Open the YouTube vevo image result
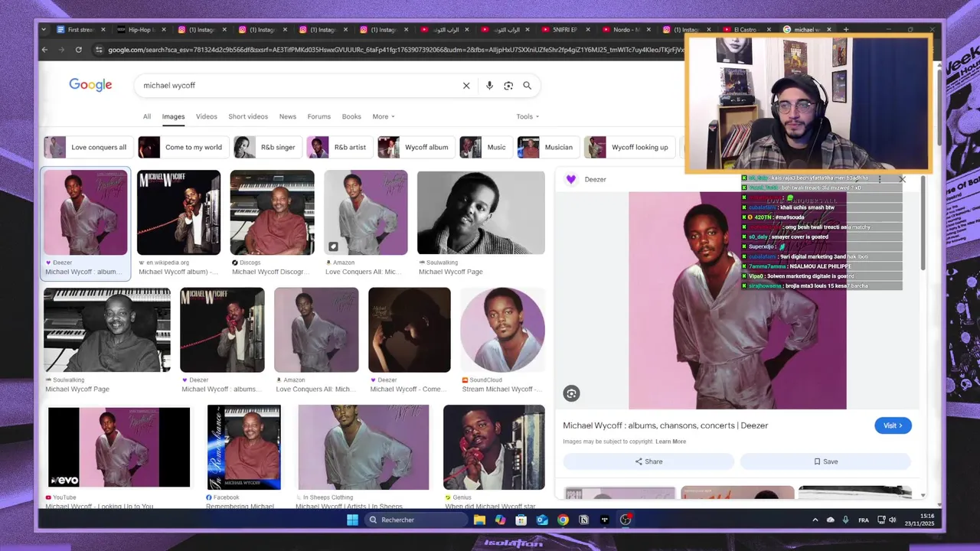The height and width of the screenshot is (551, 980). point(119,448)
